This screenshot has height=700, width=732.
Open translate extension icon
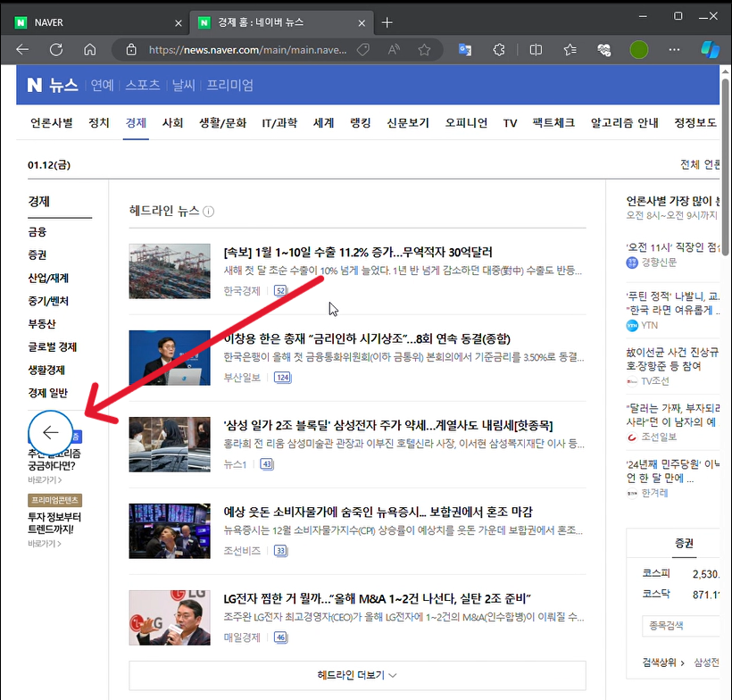coord(465,49)
